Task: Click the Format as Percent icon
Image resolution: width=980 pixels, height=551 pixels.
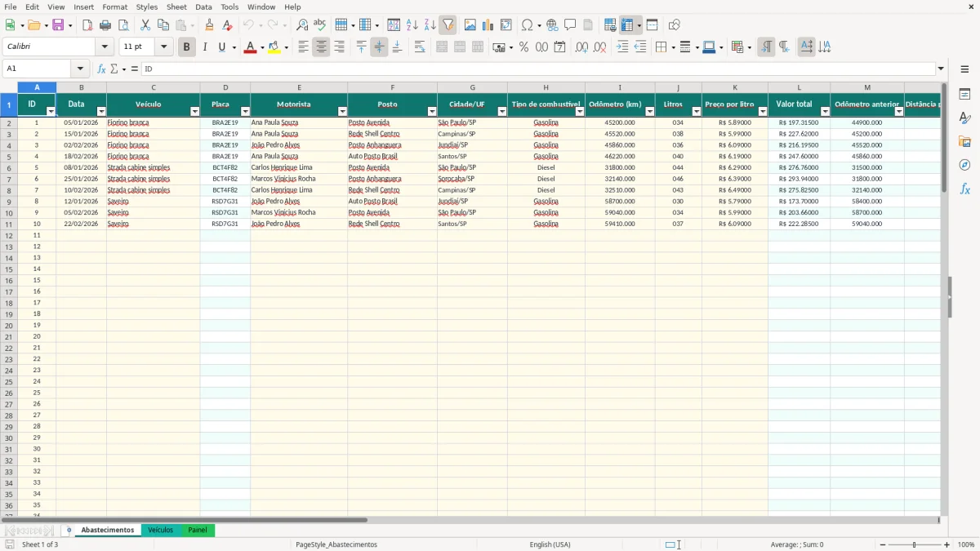Action: click(524, 47)
